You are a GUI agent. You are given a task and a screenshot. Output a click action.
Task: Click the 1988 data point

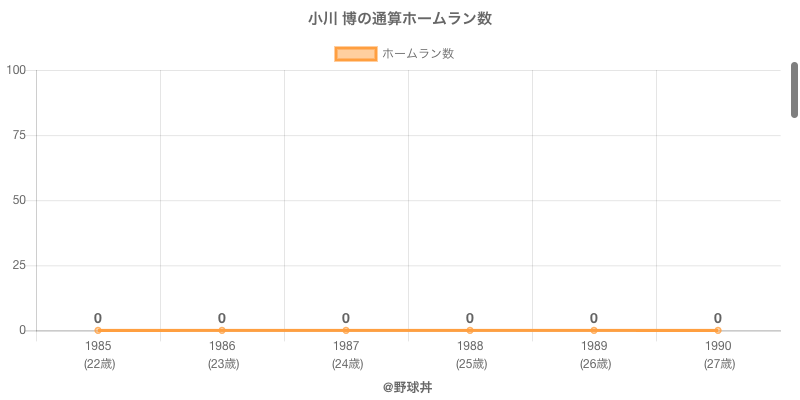click(470, 330)
